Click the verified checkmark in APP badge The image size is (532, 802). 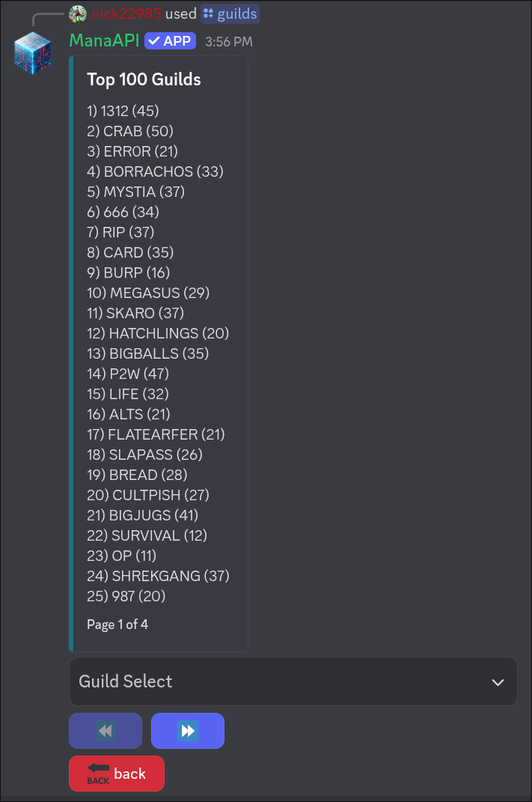pyautogui.click(x=154, y=41)
